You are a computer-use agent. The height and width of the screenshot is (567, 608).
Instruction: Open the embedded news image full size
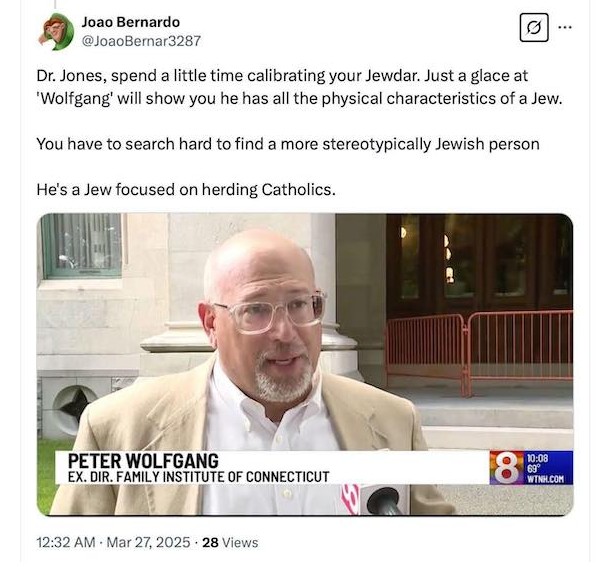(305, 365)
